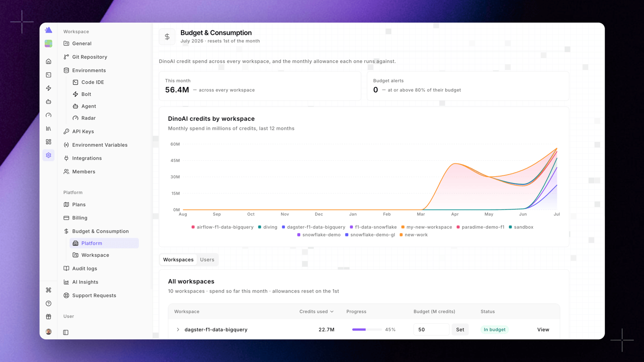Click the 56.4M this month value

177,90
